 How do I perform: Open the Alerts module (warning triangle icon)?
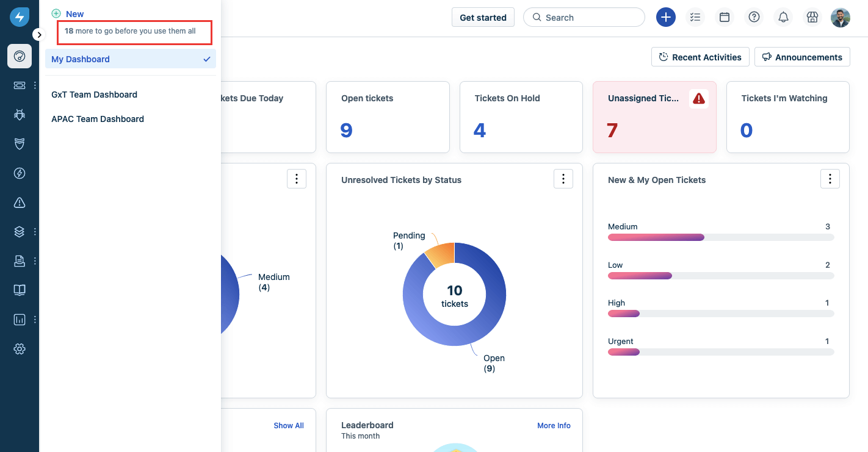[x=19, y=202]
